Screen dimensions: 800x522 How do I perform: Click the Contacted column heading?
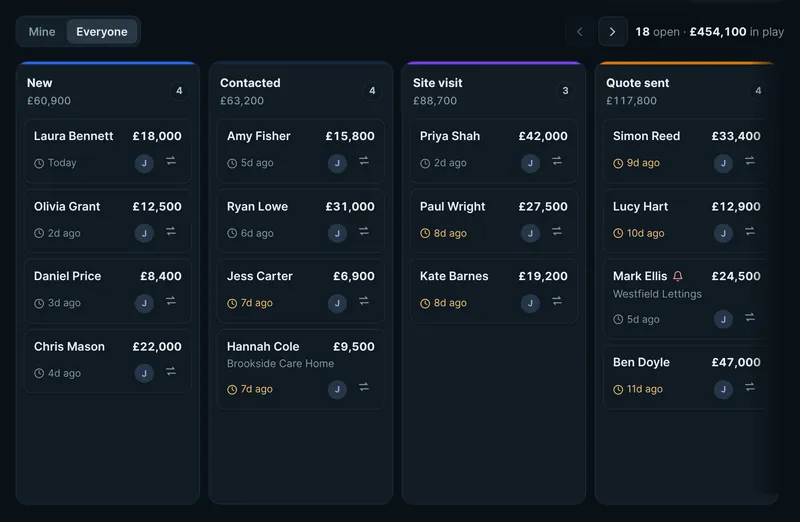point(250,83)
